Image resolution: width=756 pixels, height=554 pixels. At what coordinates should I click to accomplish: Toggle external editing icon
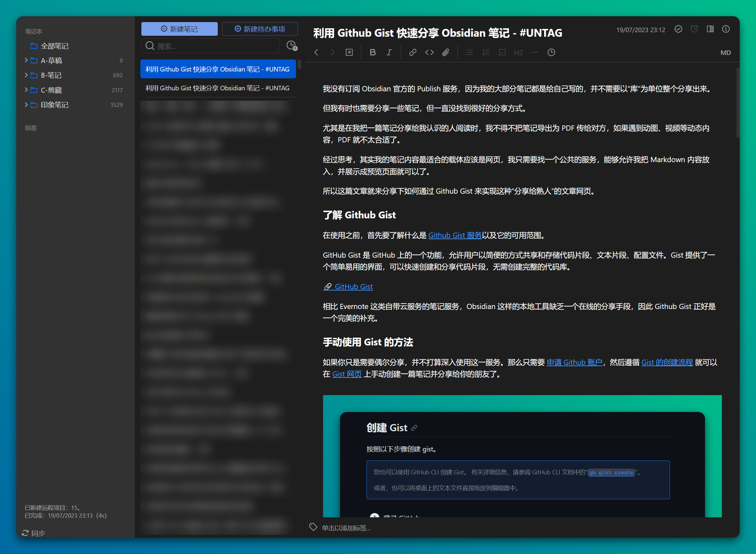tap(349, 52)
